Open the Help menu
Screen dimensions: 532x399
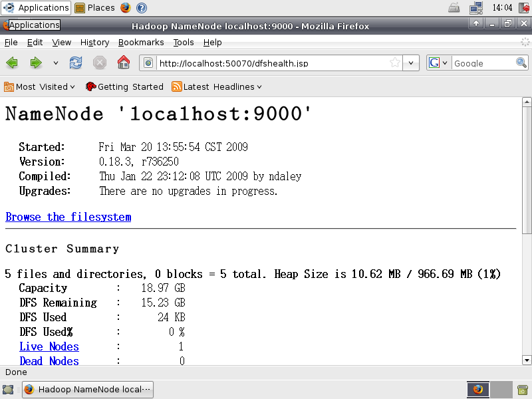coord(212,43)
